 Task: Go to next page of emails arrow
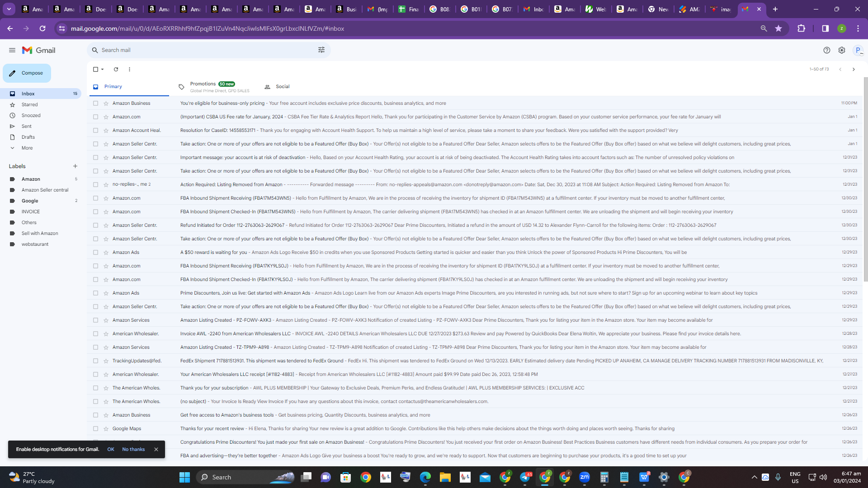coord(854,69)
